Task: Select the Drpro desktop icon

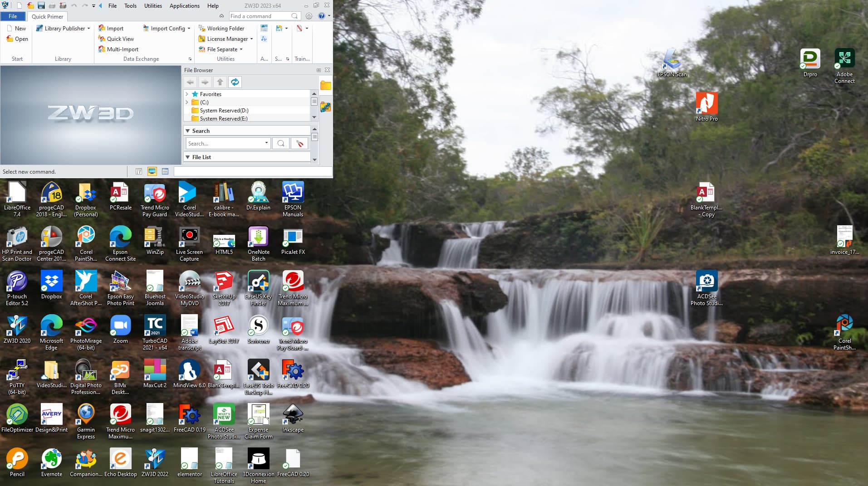Action: pyautogui.click(x=810, y=63)
